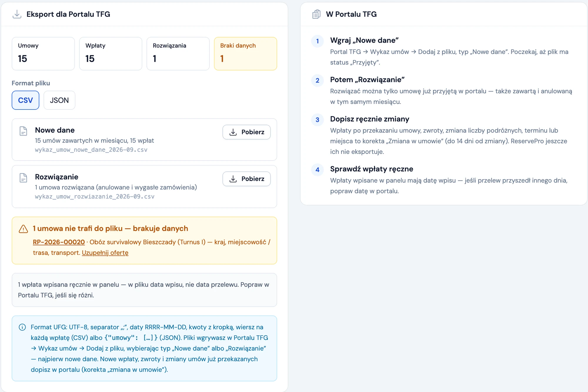Click the Format pliku label
Image resolution: width=588 pixels, height=392 pixels.
coord(31,83)
